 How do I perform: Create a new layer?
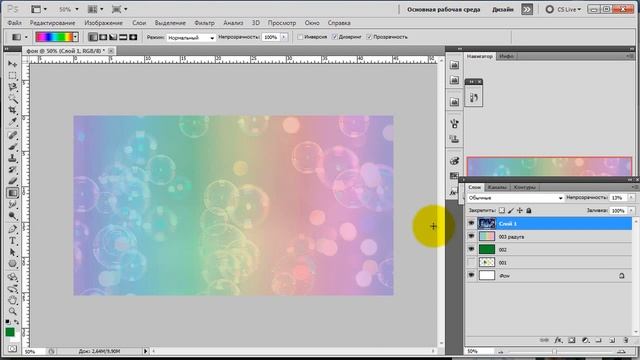click(612, 340)
